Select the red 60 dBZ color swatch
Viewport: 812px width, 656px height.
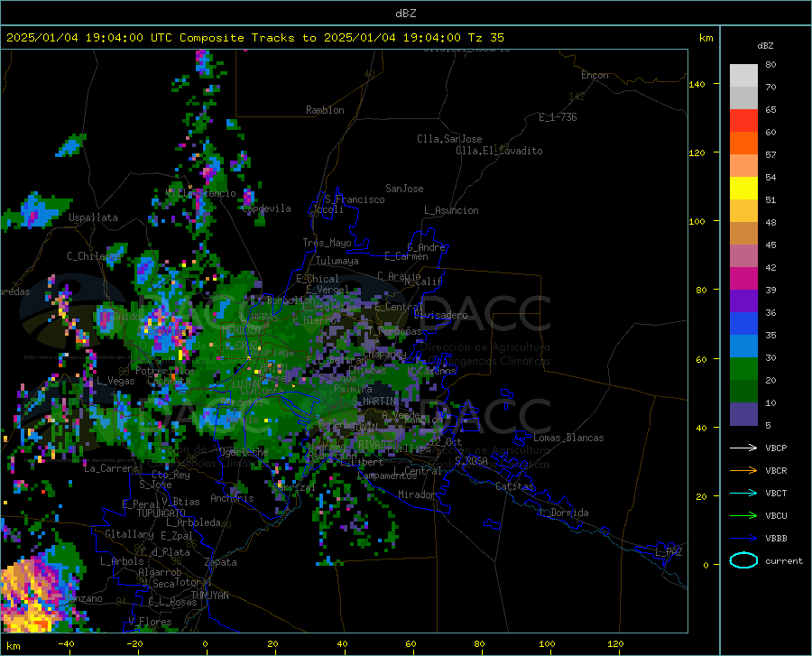743,121
